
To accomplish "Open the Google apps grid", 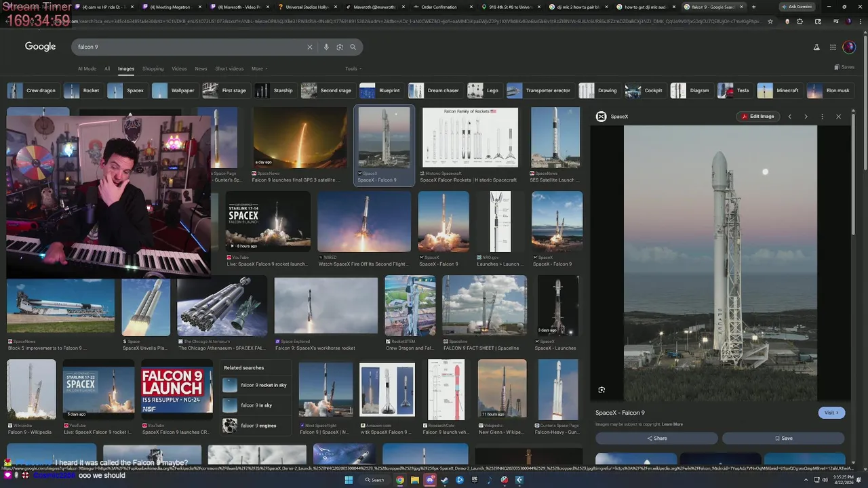I will (833, 47).
